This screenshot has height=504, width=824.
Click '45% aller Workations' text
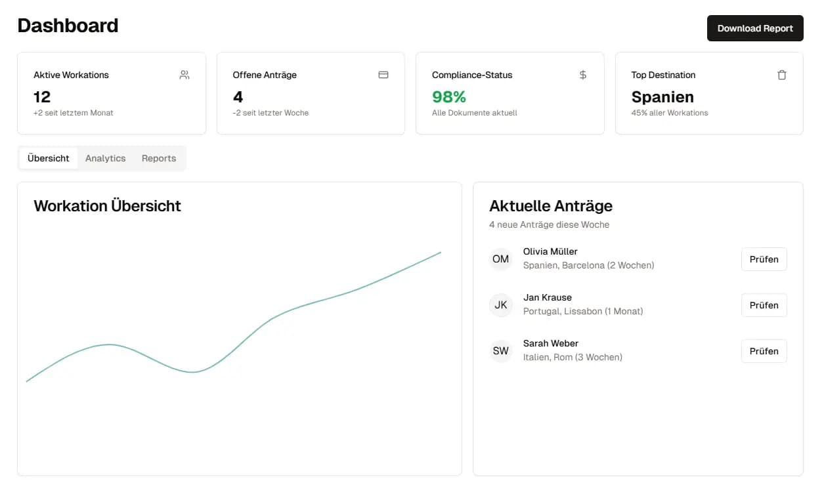click(670, 113)
